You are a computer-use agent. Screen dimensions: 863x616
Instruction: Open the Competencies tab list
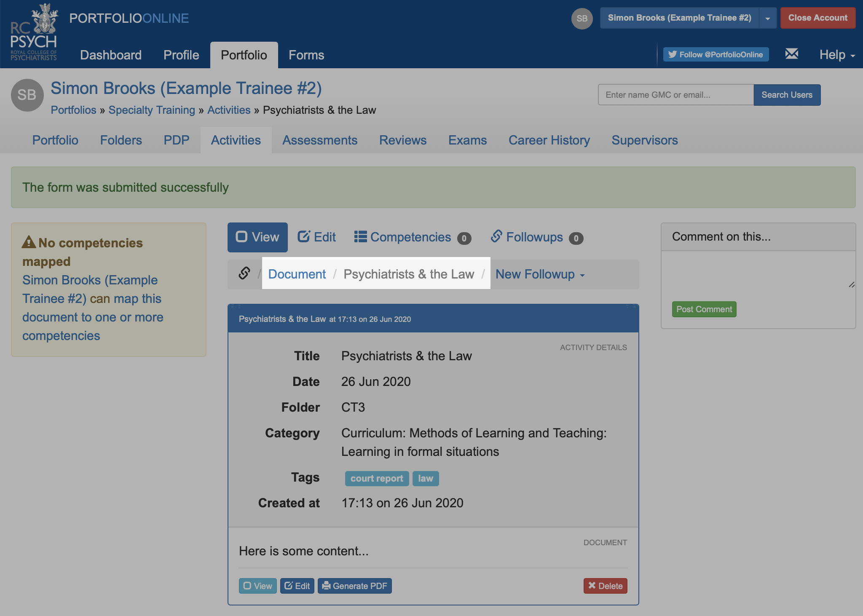[x=412, y=237]
